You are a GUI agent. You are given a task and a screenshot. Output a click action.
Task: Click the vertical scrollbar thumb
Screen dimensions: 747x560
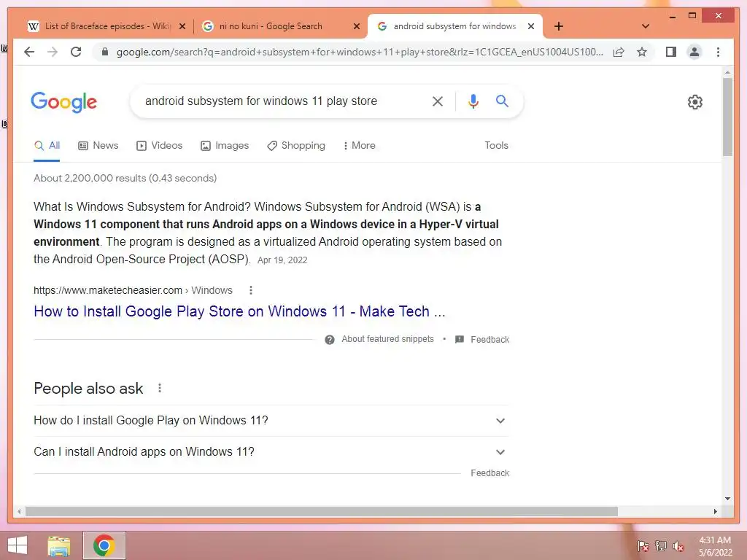[727, 117]
